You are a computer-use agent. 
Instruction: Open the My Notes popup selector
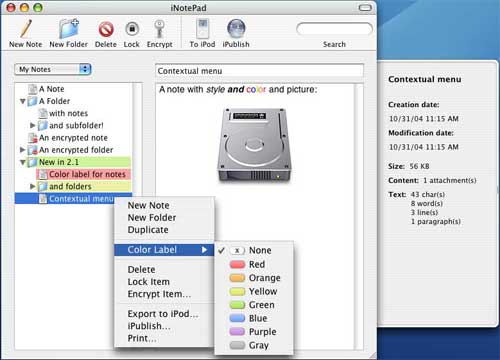click(x=53, y=69)
